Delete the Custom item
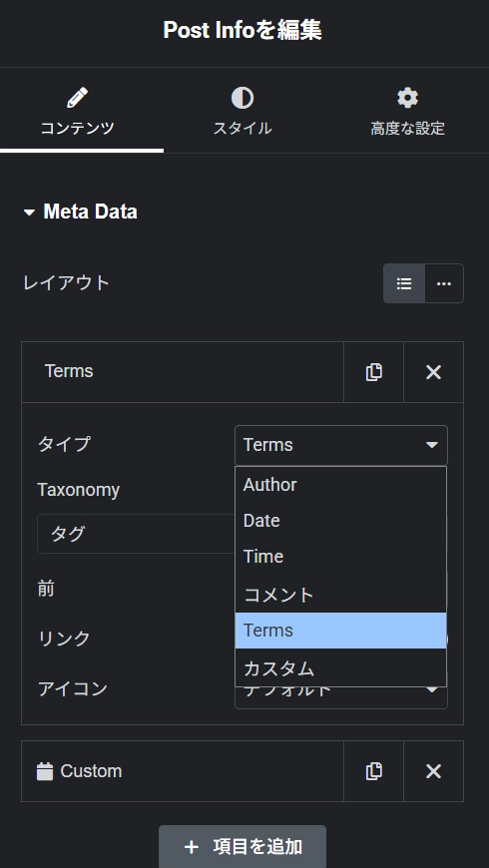 pos(434,771)
